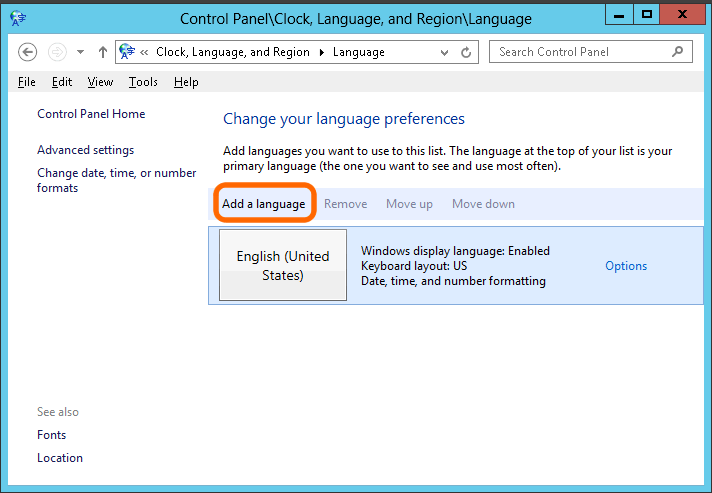
Task: Open Options for English (United States)
Action: 626,266
